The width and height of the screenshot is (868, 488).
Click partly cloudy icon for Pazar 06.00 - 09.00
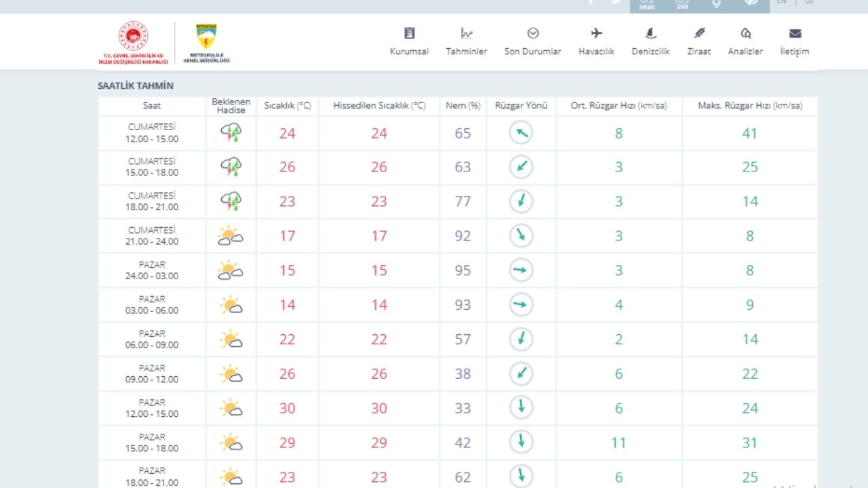[231, 340]
